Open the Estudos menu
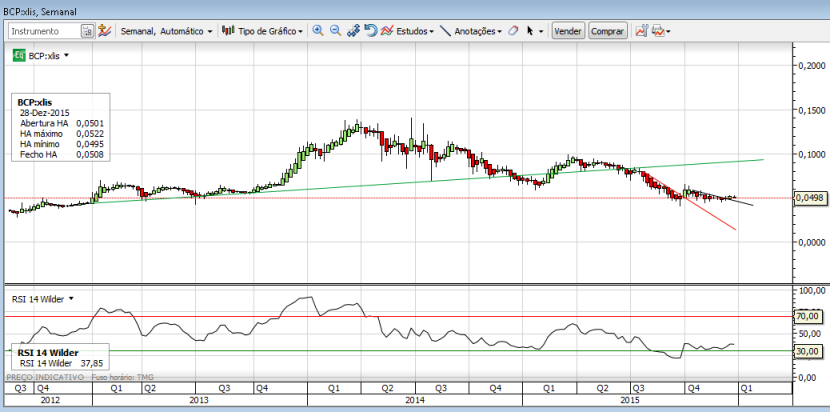This screenshot has height=412, width=830. point(407,31)
